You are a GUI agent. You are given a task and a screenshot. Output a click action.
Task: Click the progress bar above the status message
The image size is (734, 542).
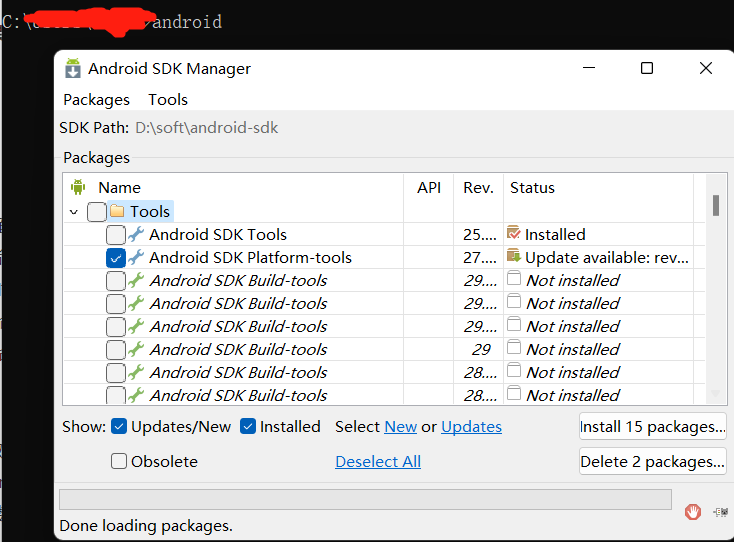[365, 499]
